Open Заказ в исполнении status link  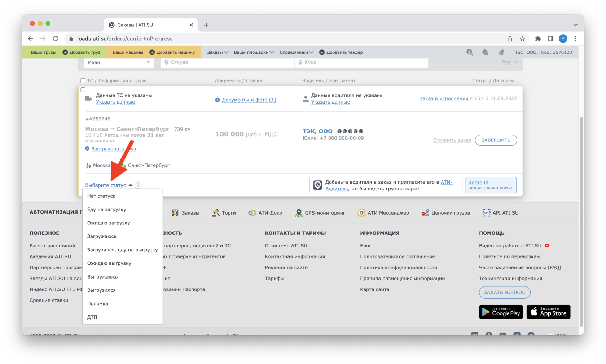pyautogui.click(x=444, y=98)
